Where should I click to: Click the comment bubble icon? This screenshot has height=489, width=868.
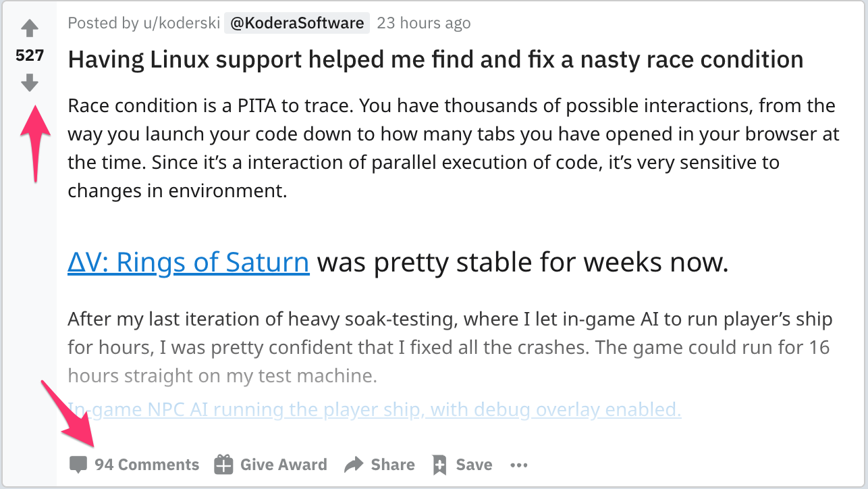pos(78,465)
